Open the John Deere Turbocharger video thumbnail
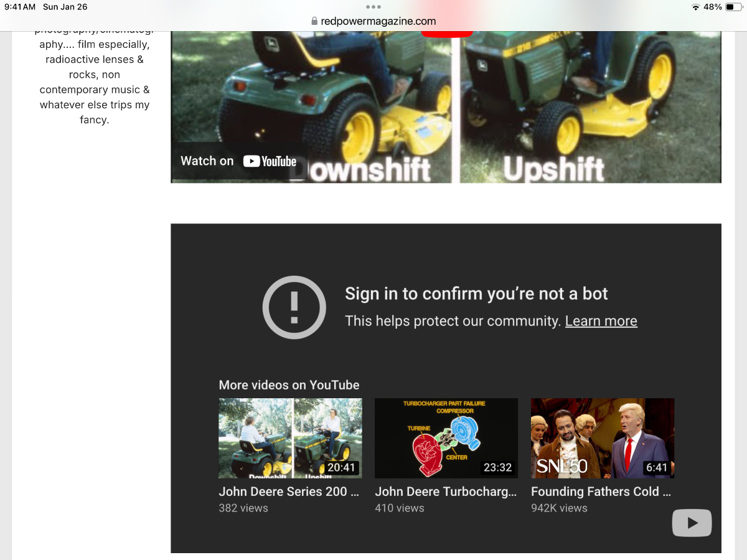 [x=446, y=438]
